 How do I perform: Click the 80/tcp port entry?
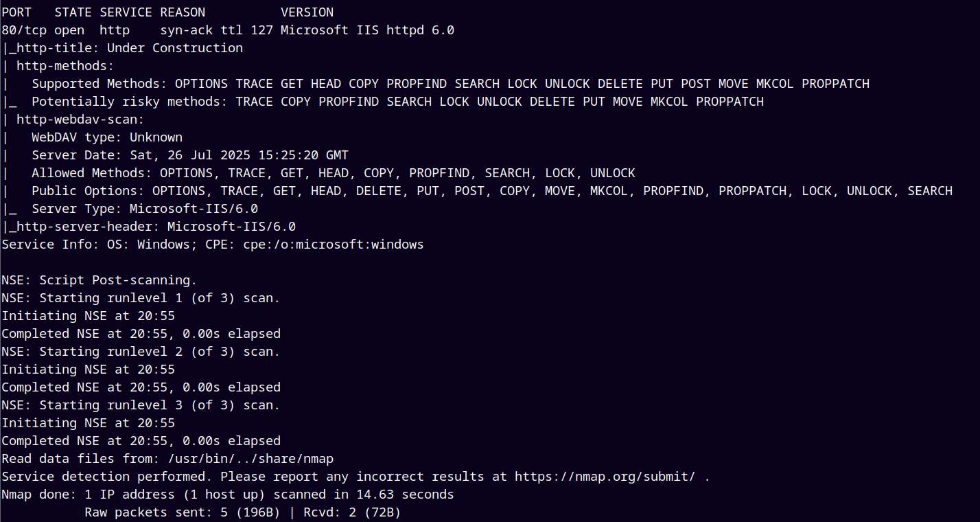click(x=24, y=30)
